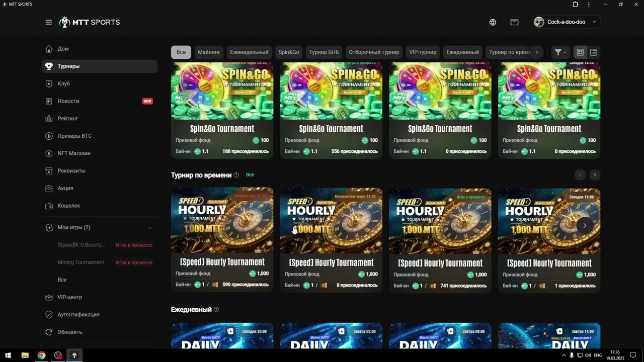Open the funnel filter dropdown
Image resolution: width=644 pixels, height=362 pixels.
coord(560,52)
